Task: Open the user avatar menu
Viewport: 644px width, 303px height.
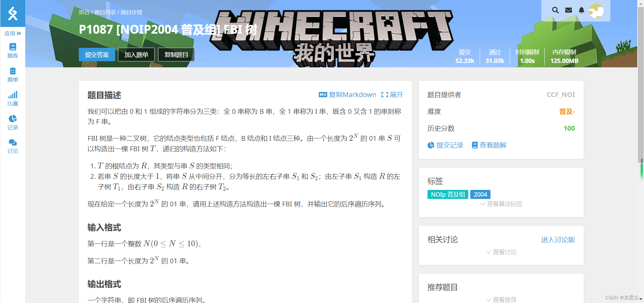Action: [596, 10]
